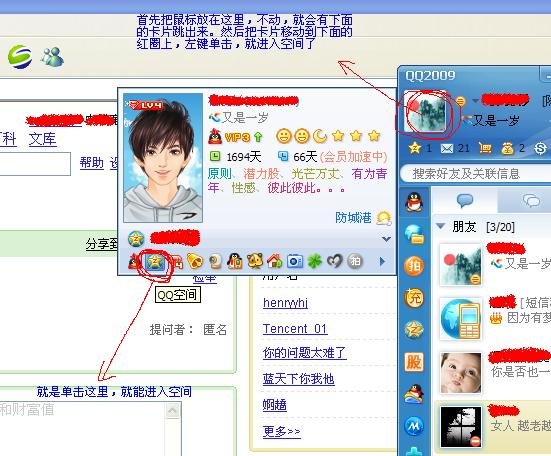
Task: Click 又是一岁 signature in QQ2009 header
Action: pyautogui.click(x=495, y=120)
